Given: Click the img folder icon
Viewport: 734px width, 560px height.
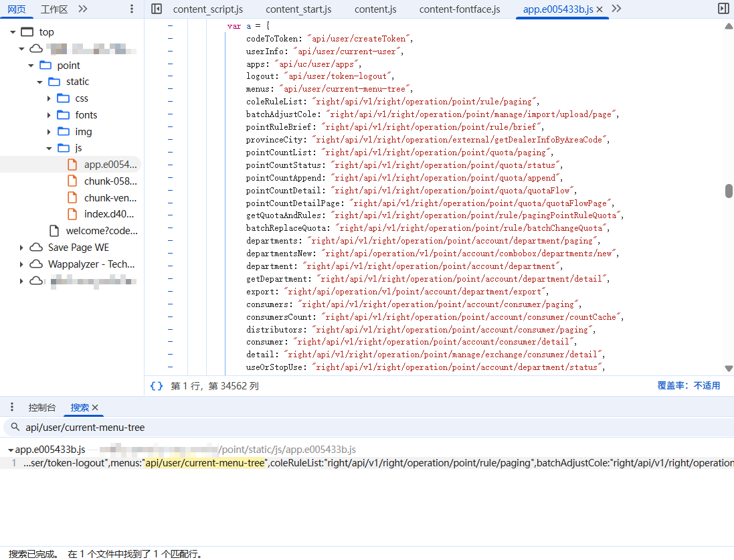Looking at the screenshot, I should 63,132.
